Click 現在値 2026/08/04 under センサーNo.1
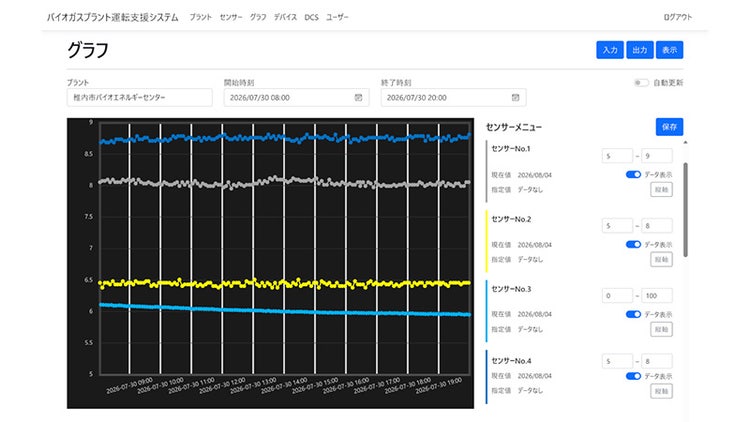The height and width of the screenshot is (422, 750). 521,175
